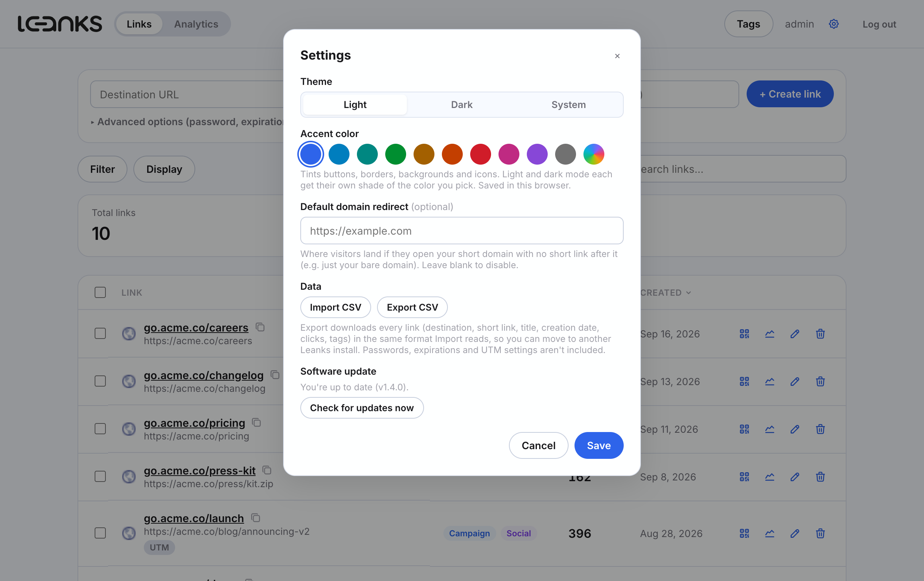Image resolution: width=924 pixels, height=581 pixels.
Task: View analytics chart for go.acme.co/launch
Action: pyautogui.click(x=769, y=533)
